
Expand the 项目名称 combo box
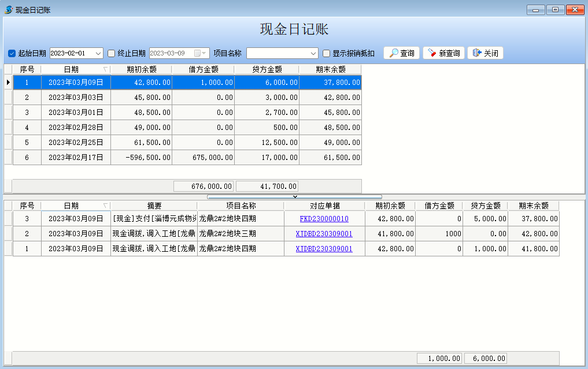[313, 53]
